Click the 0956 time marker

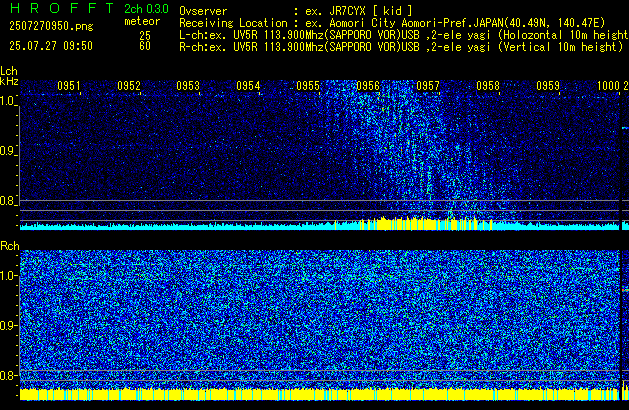(x=368, y=86)
